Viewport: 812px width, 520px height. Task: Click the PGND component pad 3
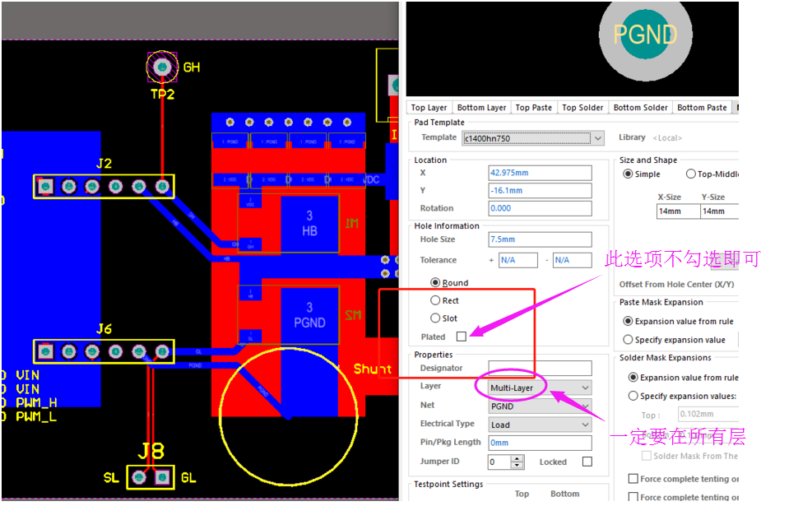click(x=309, y=315)
